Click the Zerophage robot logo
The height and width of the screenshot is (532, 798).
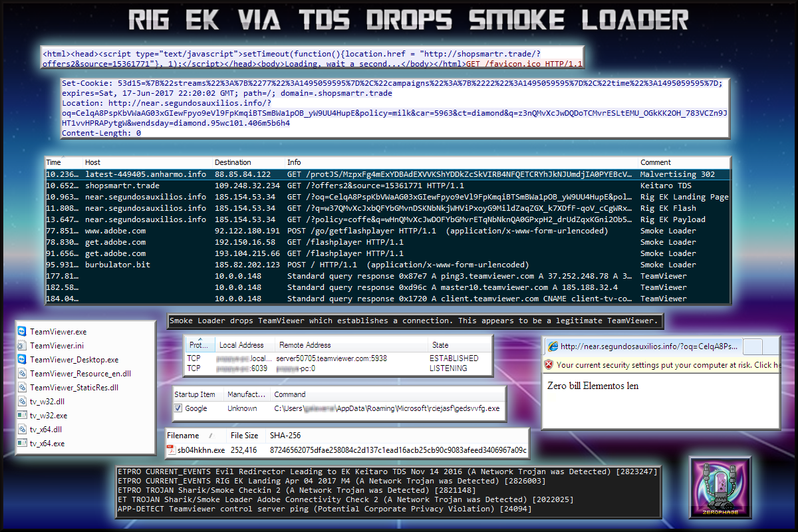715,484
